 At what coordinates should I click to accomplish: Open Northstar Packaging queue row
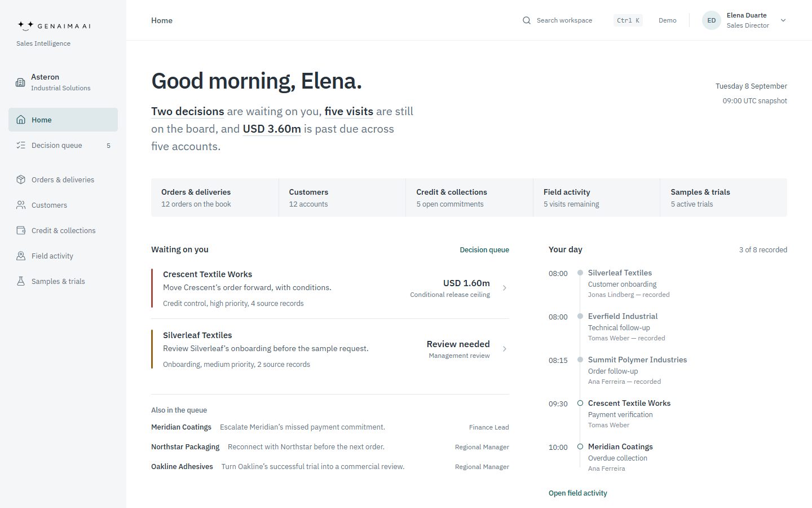[330, 447]
